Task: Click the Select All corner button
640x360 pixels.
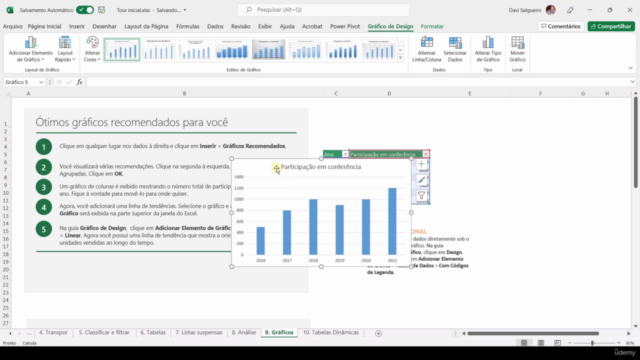Action: pyautogui.click(x=7, y=93)
